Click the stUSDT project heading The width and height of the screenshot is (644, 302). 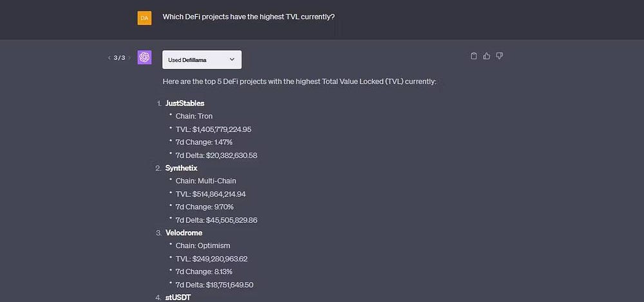tap(178, 297)
